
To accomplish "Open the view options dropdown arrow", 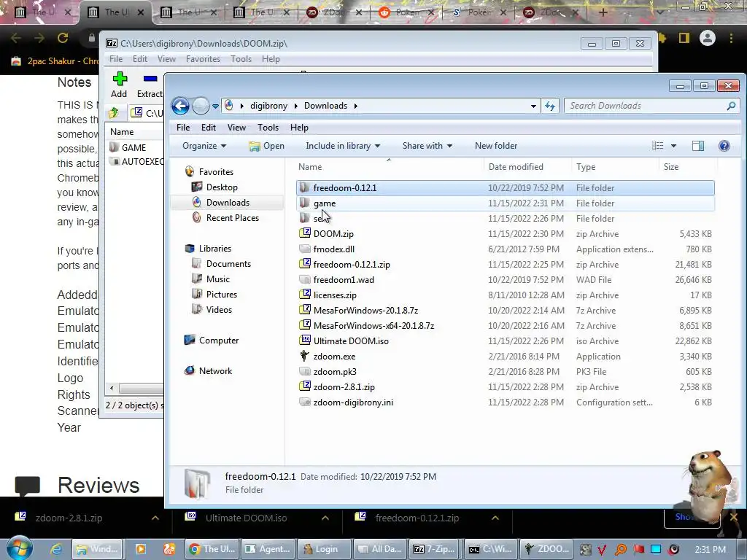I will [x=673, y=146].
